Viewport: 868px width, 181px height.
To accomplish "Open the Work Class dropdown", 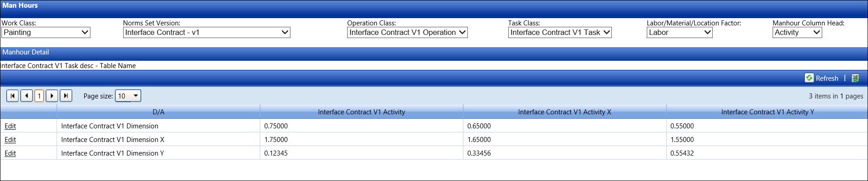I will (x=46, y=32).
